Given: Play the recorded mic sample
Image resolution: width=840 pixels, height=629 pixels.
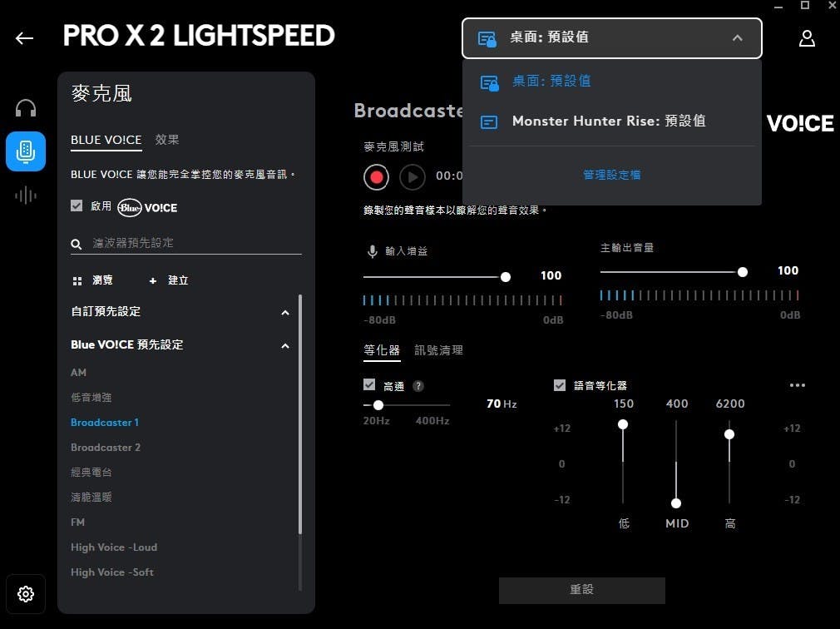Looking at the screenshot, I should [412, 176].
